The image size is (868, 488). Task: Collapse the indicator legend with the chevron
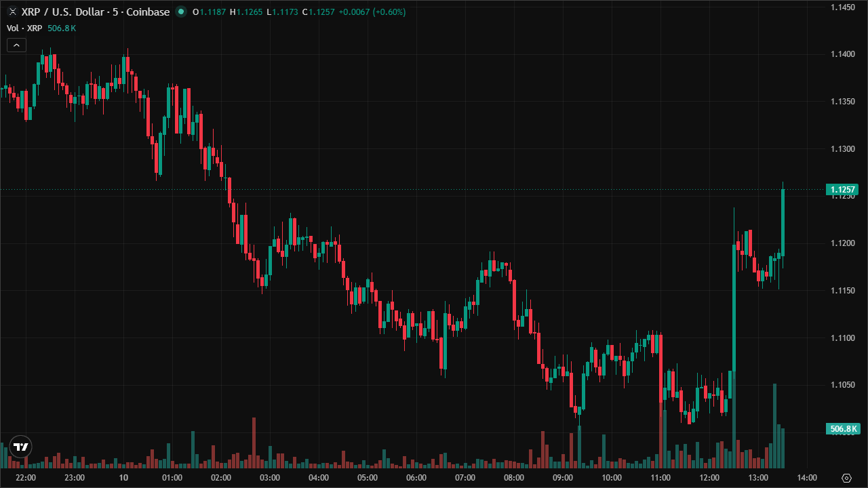click(x=16, y=45)
